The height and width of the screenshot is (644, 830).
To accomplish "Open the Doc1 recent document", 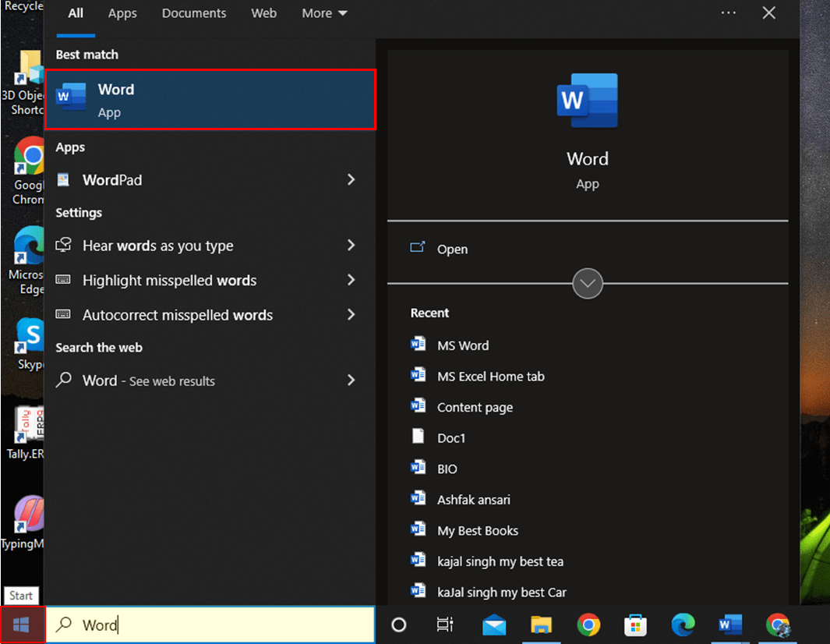I will [x=450, y=437].
